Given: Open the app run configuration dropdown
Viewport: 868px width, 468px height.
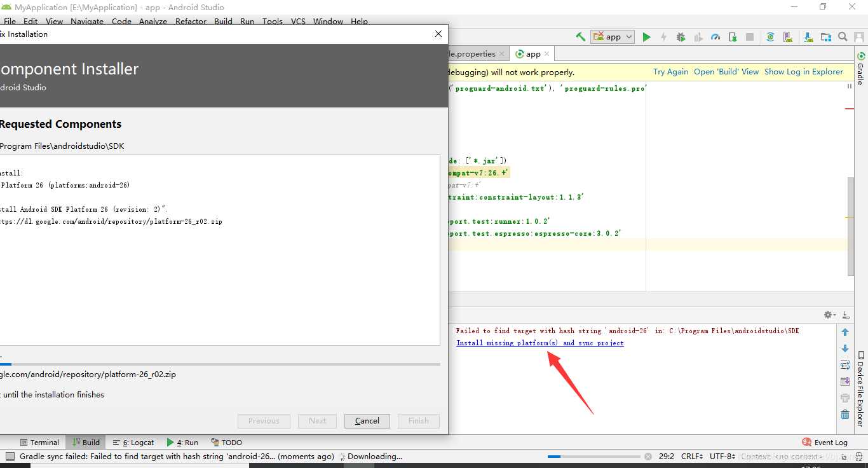Looking at the screenshot, I should click(613, 37).
